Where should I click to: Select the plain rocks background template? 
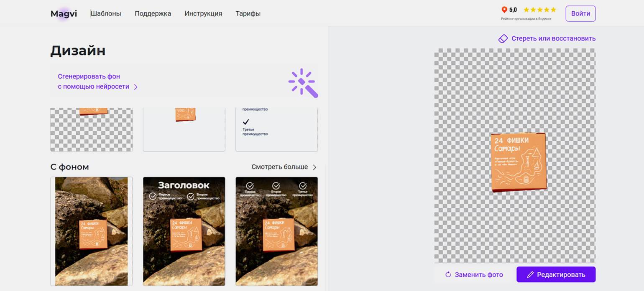point(92,231)
